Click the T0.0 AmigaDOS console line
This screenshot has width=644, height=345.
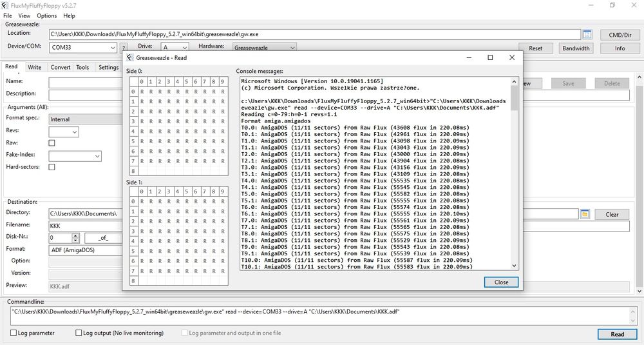tap(355, 128)
